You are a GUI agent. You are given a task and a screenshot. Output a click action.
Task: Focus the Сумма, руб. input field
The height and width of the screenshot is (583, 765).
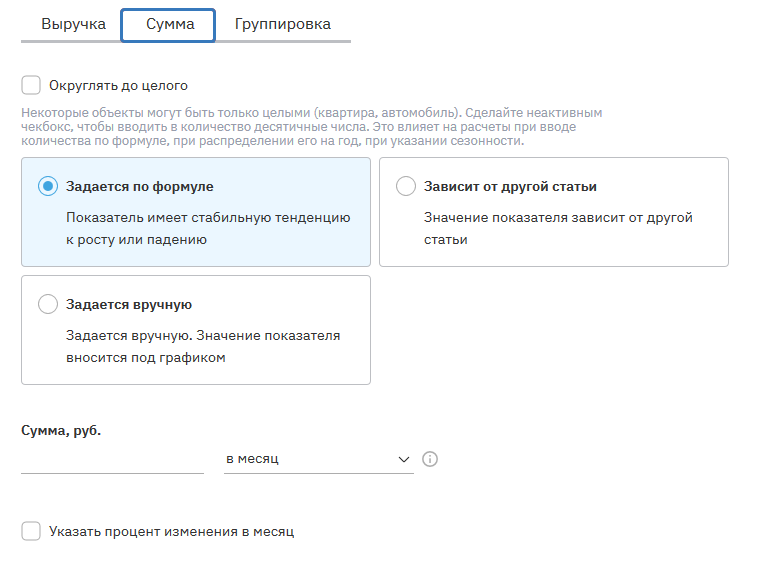(x=112, y=459)
